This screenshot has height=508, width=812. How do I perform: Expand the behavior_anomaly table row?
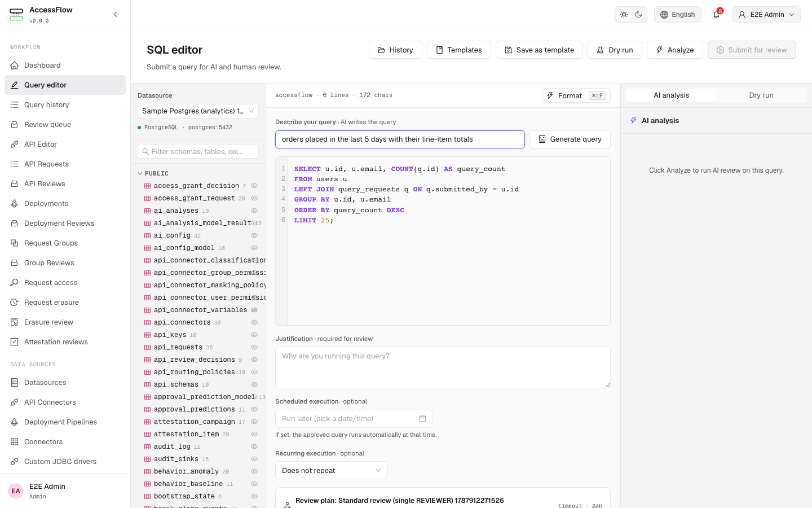[198, 471]
